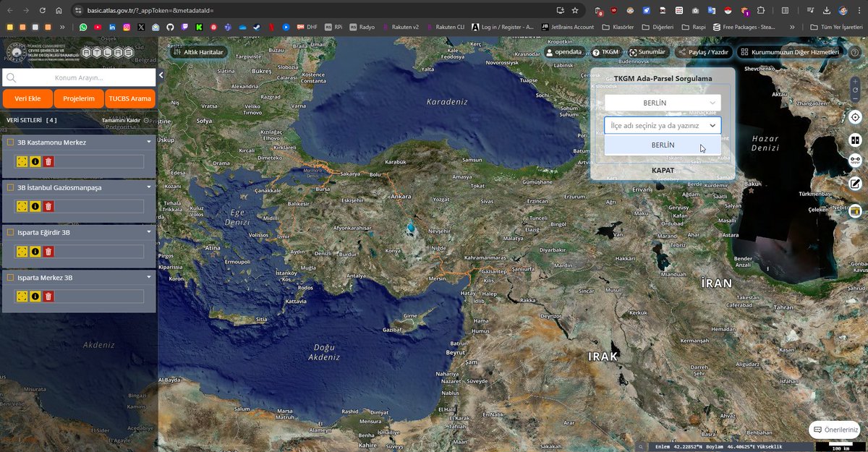Open the Sunumlar menu
The height and width of the screenshot is (452, 868).
click(647, 52)
